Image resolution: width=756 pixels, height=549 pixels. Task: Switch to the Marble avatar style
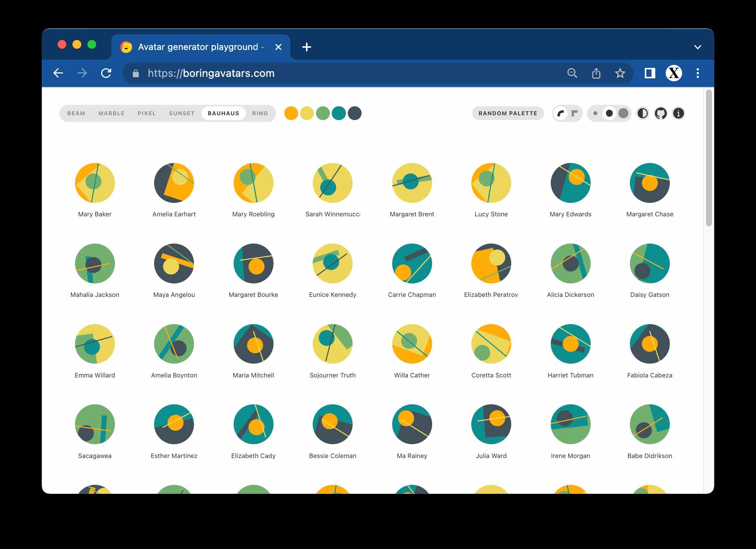[111, 113]
